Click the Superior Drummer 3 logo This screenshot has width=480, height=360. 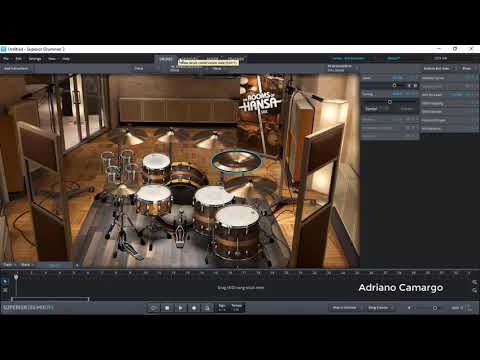[28, 307]
